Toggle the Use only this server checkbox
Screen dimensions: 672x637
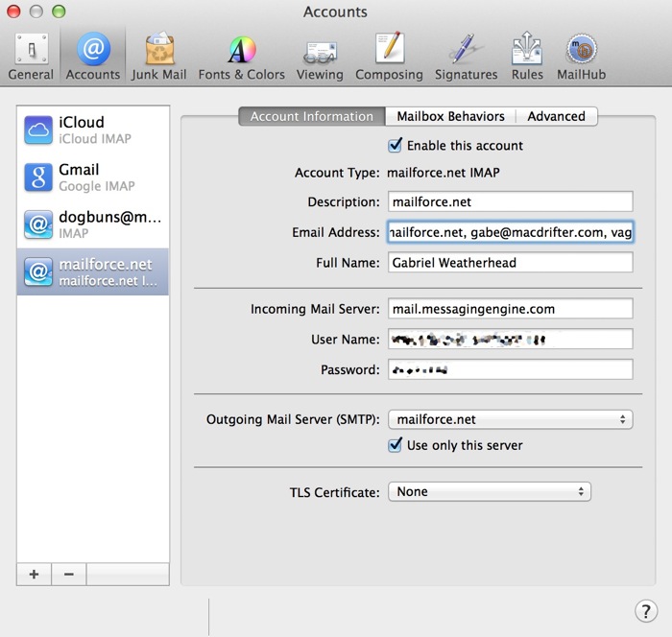[395, 445]
